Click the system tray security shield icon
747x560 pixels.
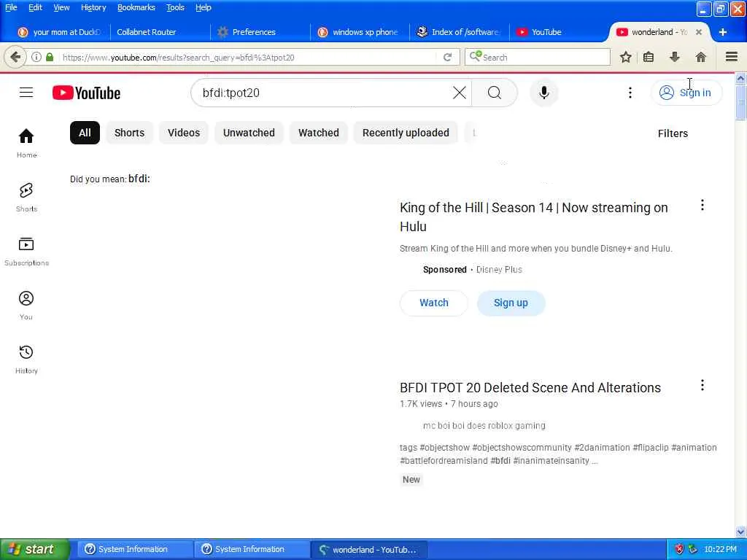click(679, 549)
